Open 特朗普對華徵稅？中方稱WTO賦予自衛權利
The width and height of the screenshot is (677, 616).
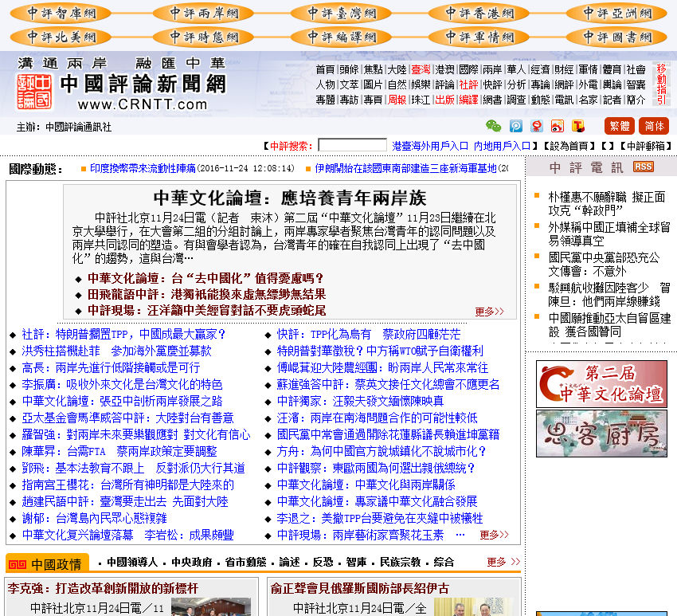click(x=380, y=351)
